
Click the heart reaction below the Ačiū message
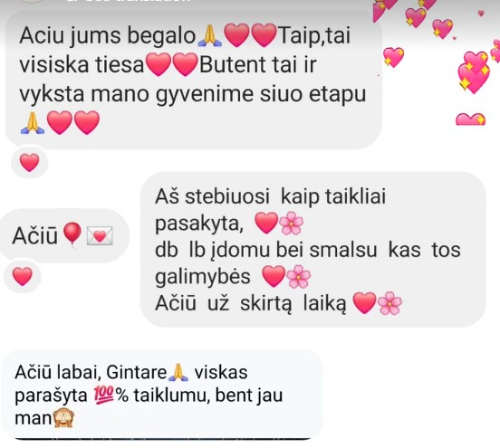coord(23,276)
